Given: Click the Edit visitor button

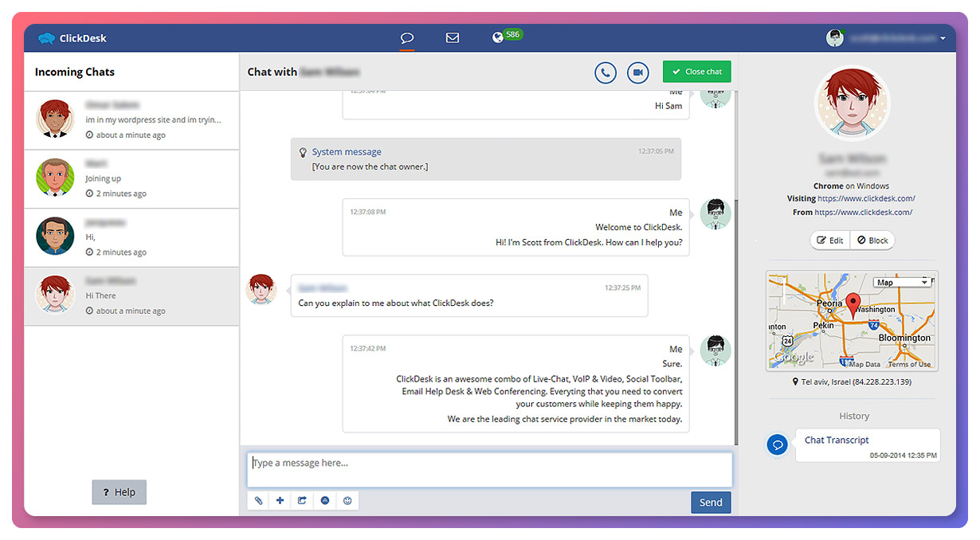Looking at the screenshot, I should coord(830,241).
